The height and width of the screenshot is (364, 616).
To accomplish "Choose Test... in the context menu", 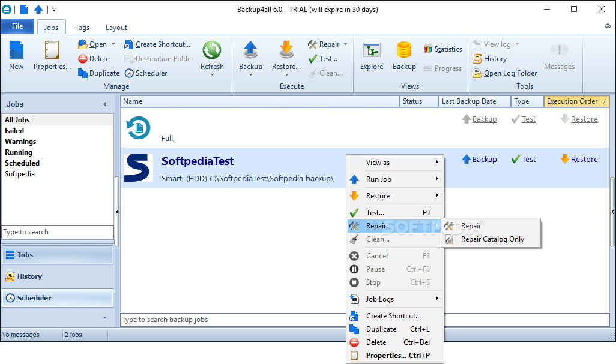I will click(x=395, y=213).
